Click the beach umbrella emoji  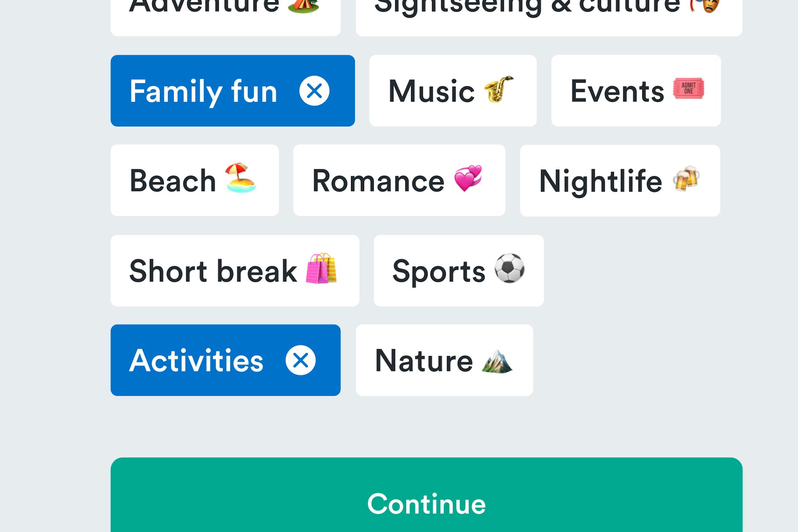point(240,178)
